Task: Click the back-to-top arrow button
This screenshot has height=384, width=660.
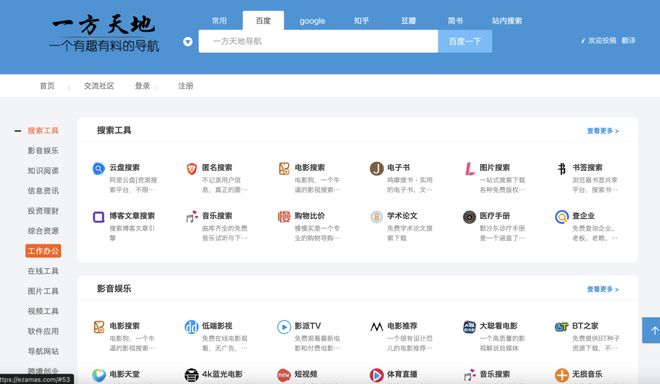Action: (x=652, y=331)
